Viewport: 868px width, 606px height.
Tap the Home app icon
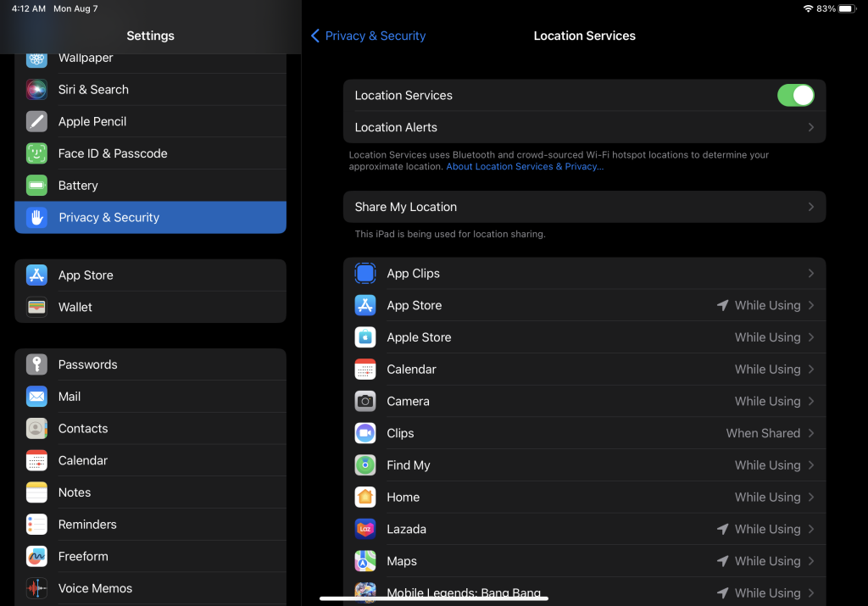[x=365, y=497]
